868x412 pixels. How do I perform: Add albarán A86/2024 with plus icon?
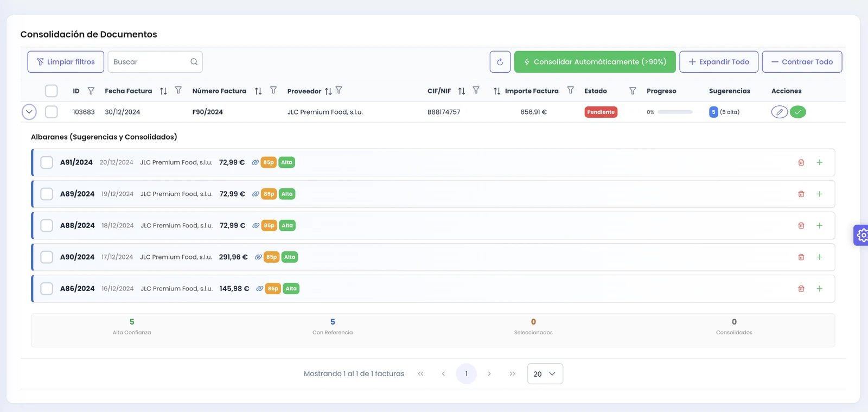(820, 288)
